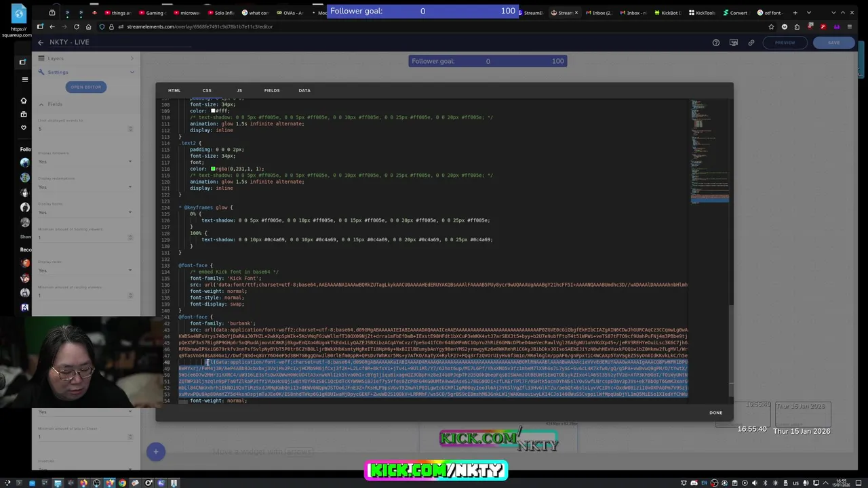Click the 'font-display: swap;' line
The image size is (868, 488).
click(217, 304)
